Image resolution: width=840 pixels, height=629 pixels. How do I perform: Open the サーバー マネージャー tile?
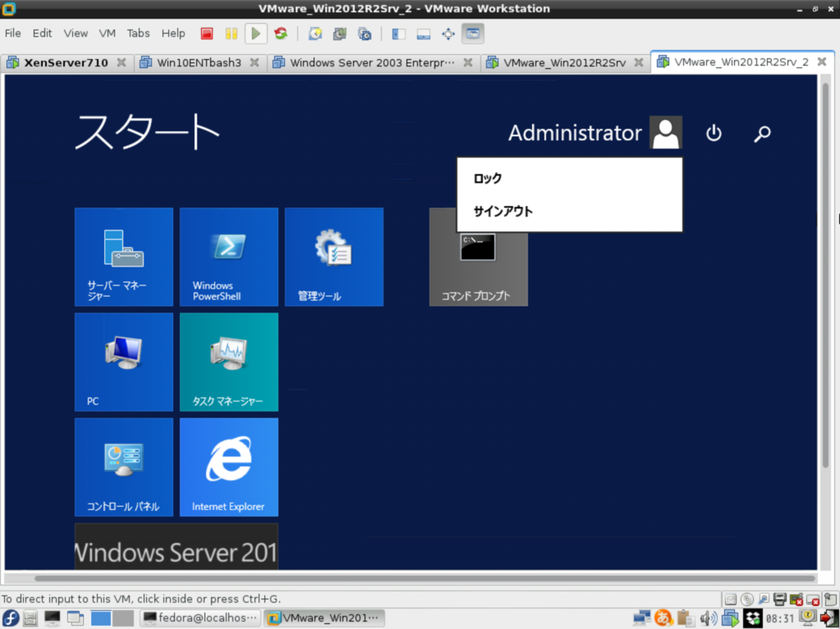click(x=124, y=258)
